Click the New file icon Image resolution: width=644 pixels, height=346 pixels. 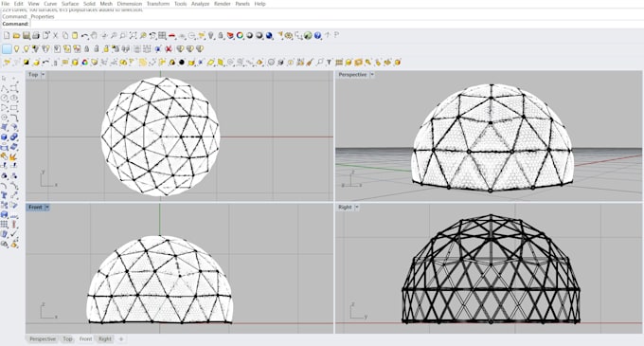(7, 36)
